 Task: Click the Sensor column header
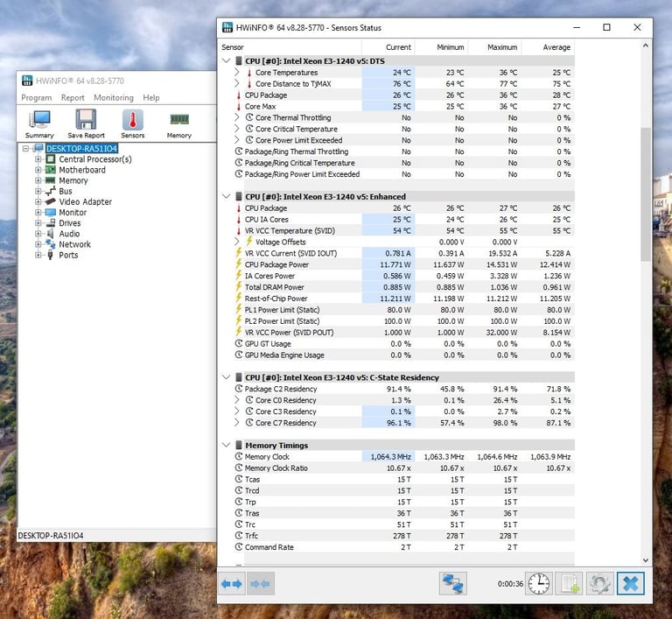(290, 47)
